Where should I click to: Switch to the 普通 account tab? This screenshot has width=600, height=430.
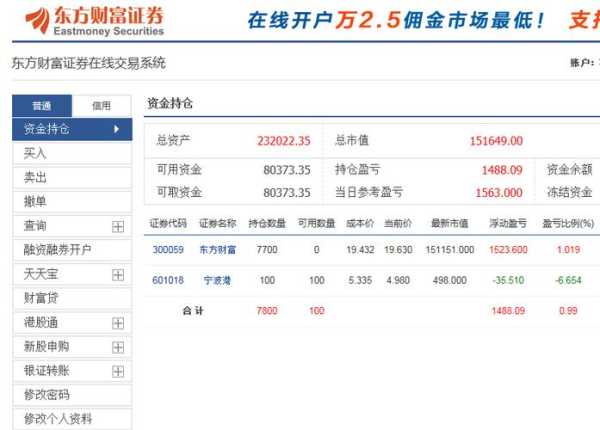[41, 105]
